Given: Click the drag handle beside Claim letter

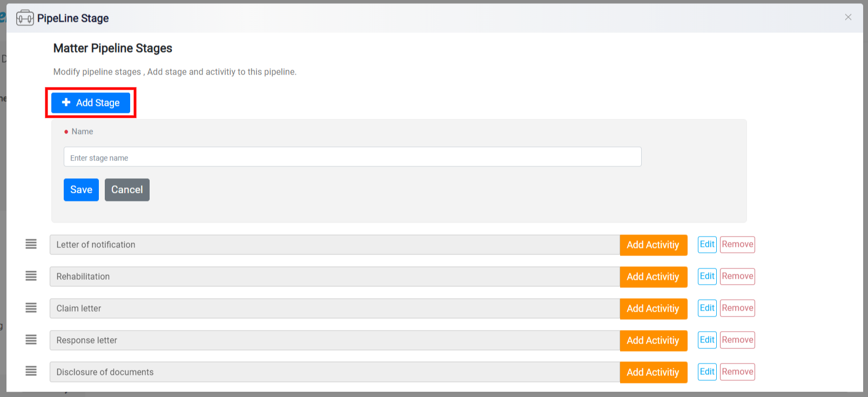Looking at the screenshot, I should click(x=31, y=308).
